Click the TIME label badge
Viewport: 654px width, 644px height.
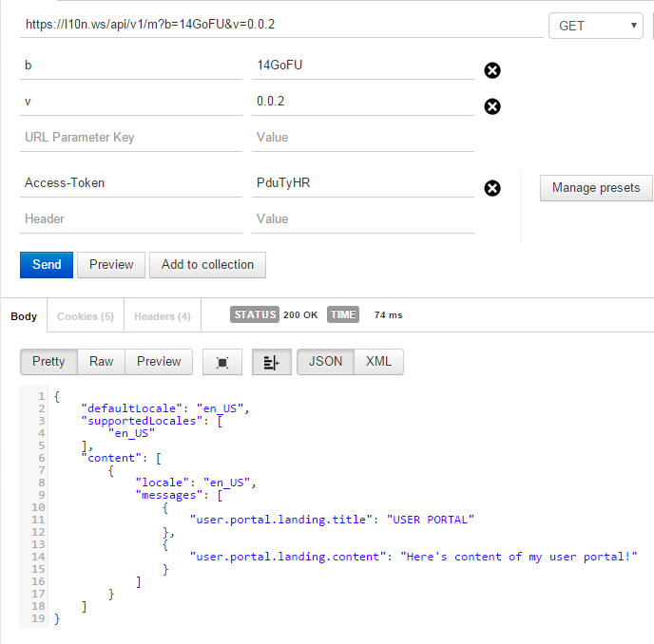tap(343, 314)
